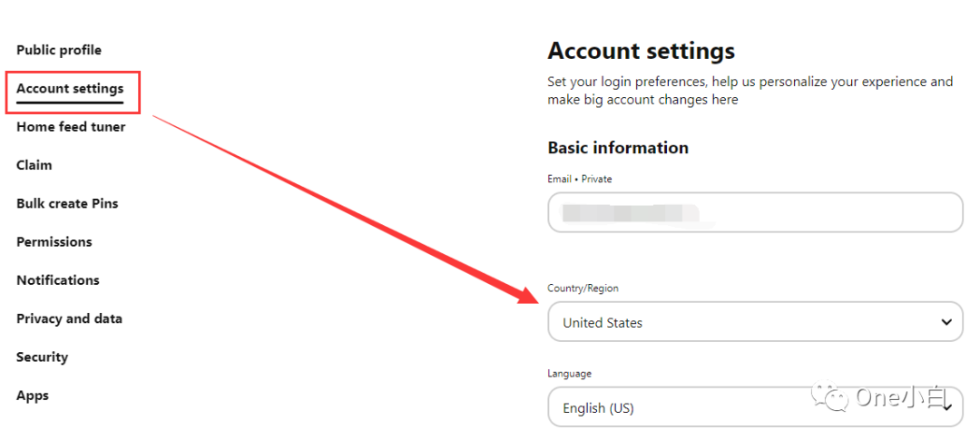Open the Permissions section
The width and height of the screenshot is (980, 440).
[x=54, y=242]
